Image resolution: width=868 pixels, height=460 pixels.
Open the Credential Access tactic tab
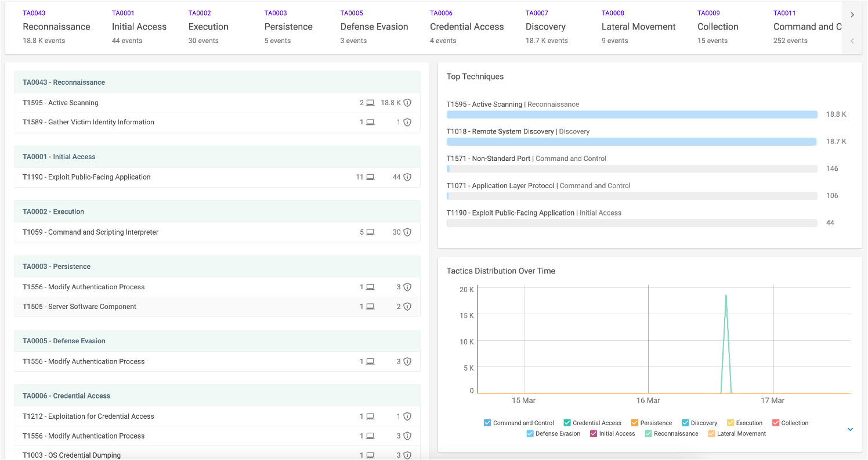click(466, 27)
